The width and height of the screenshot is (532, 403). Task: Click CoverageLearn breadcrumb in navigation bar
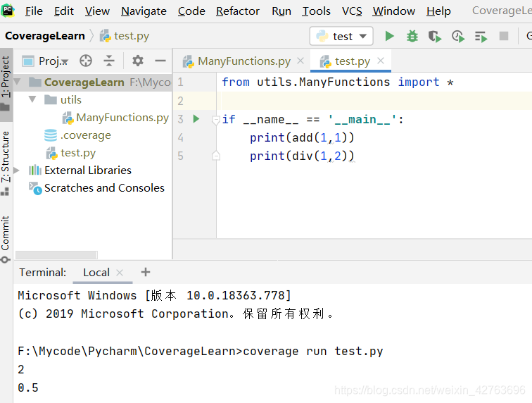[45, 36]
